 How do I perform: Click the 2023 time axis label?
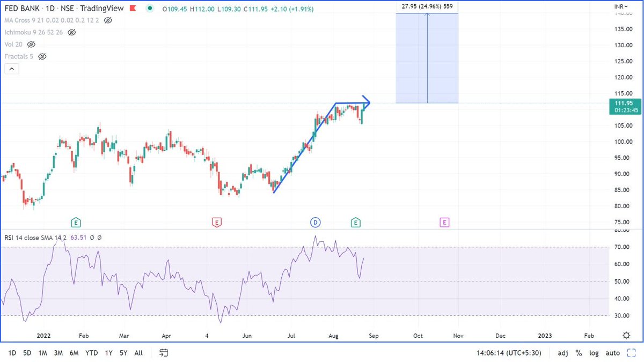pos(545,336)
